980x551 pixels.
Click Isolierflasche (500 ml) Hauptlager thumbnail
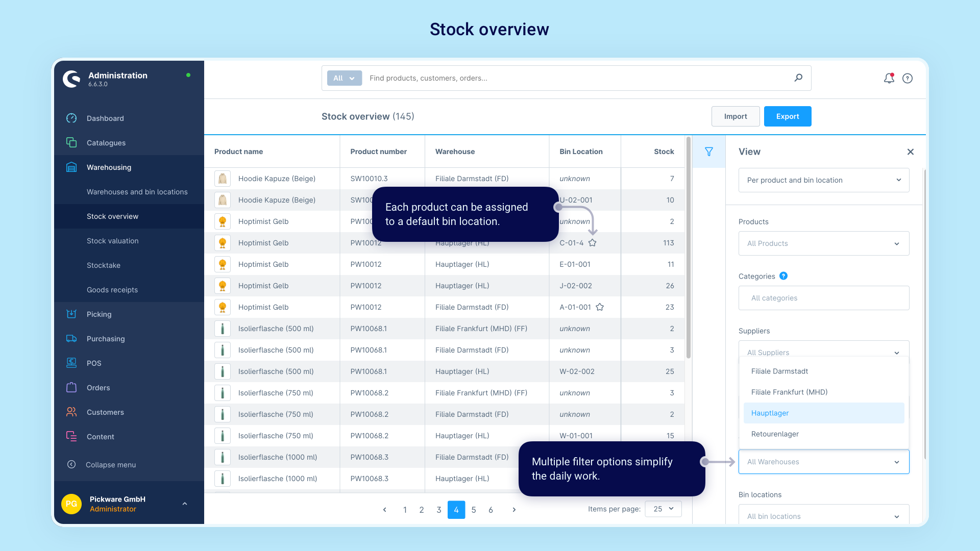223,371
